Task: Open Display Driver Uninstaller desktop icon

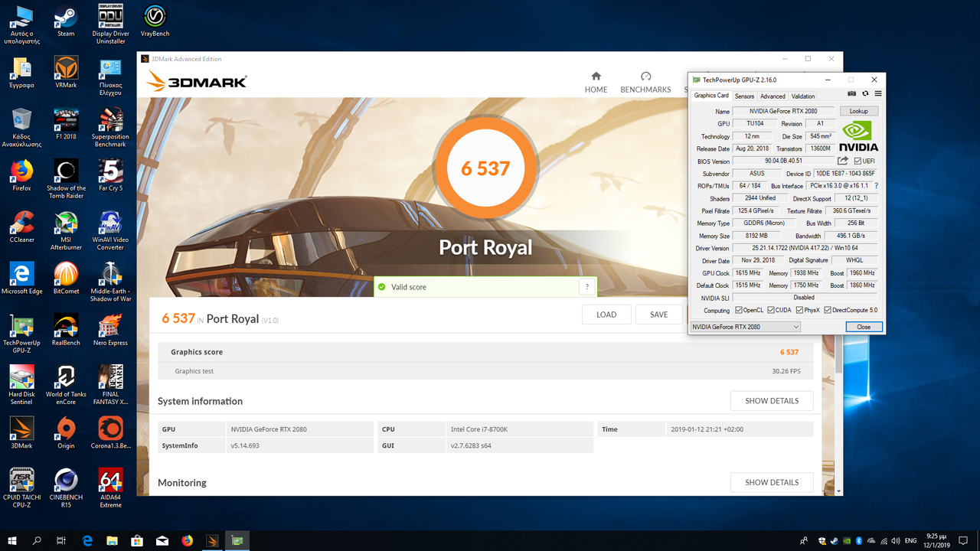Action: pyautogui.click(x=111, y=24)
